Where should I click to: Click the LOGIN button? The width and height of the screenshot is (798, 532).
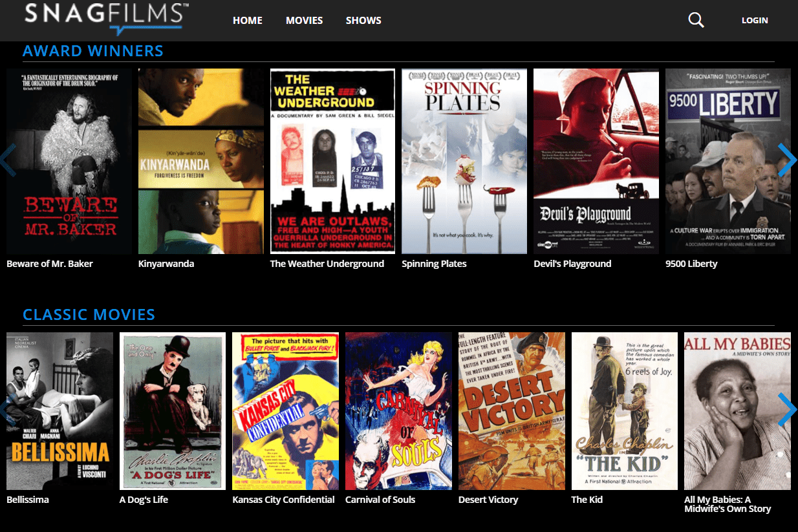755,20
